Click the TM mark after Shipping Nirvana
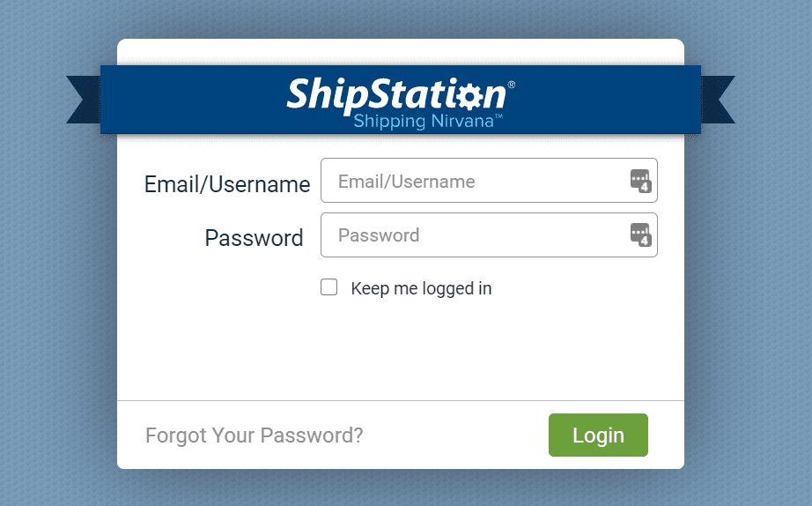 coord(498,115)
